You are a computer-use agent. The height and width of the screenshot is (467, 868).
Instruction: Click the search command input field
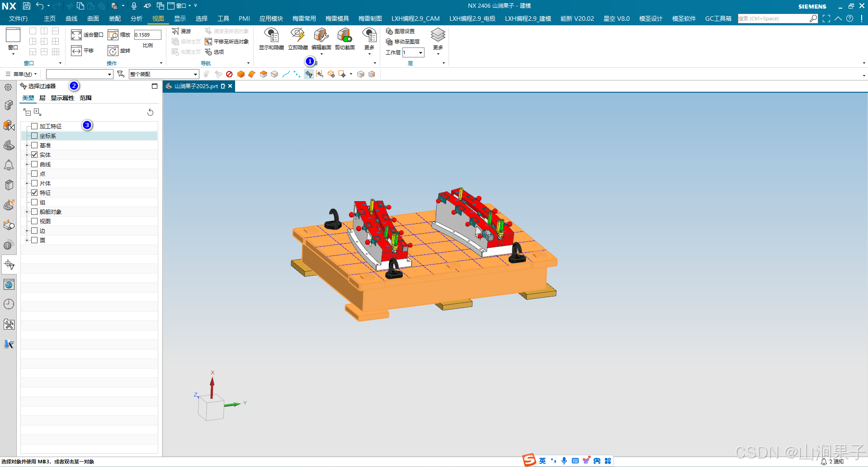(774, 19)
